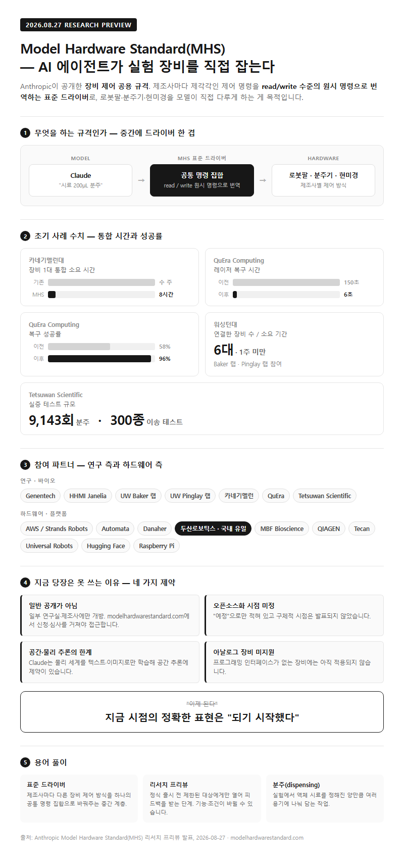The height and width of the screenshot is (868, 404).
Task: Select the Tecan chip
Action: click(362, 528)
